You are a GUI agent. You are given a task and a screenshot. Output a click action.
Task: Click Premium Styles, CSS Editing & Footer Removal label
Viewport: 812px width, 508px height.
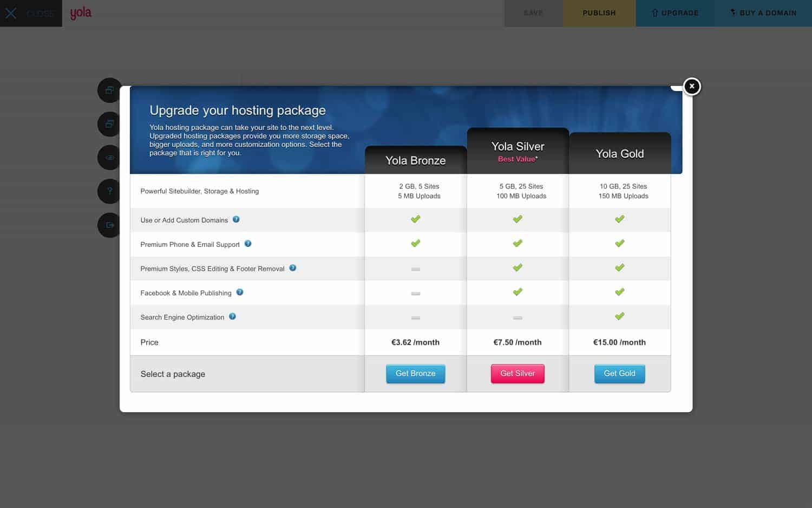pyautogui.click(x=212, y=269)
